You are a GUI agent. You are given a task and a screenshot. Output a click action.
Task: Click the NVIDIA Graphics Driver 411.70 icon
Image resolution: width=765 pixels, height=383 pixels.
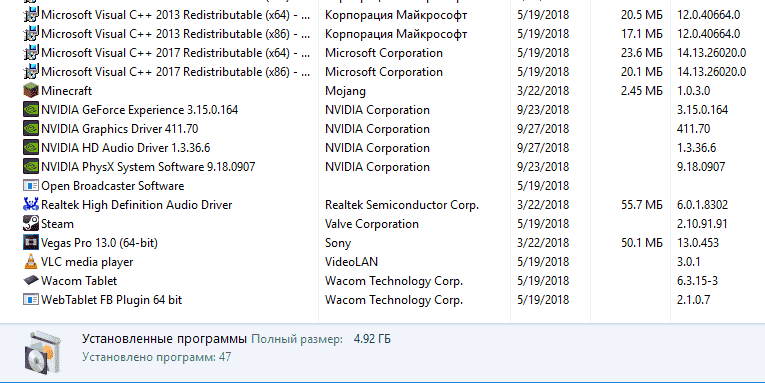[x=31, y=129]
